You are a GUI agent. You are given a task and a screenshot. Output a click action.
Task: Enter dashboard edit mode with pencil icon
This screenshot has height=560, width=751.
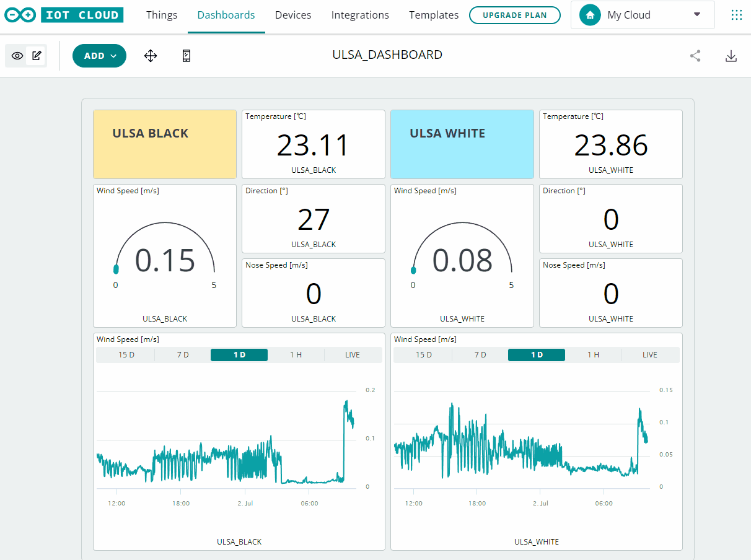36,55
